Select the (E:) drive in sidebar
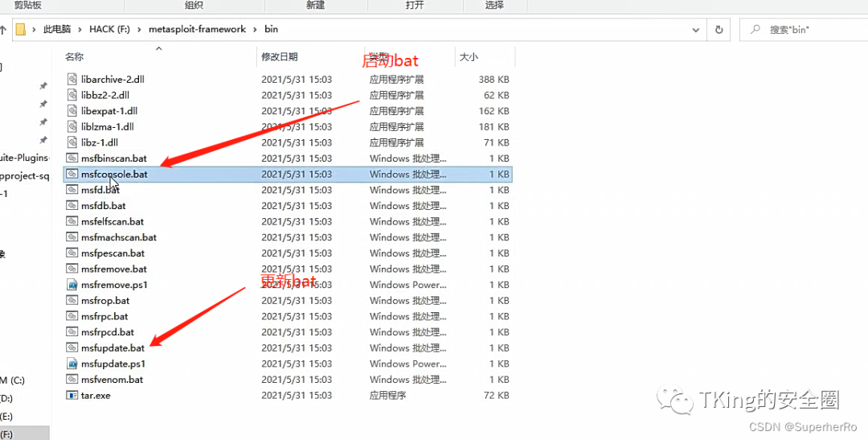The image size is (868, 440). (x=6, y=416)
